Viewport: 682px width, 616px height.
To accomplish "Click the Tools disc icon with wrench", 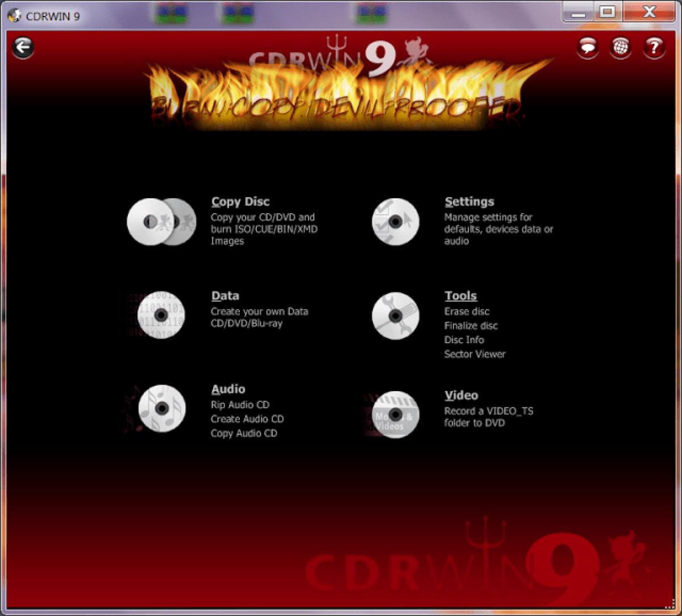I will coord(395,316).
